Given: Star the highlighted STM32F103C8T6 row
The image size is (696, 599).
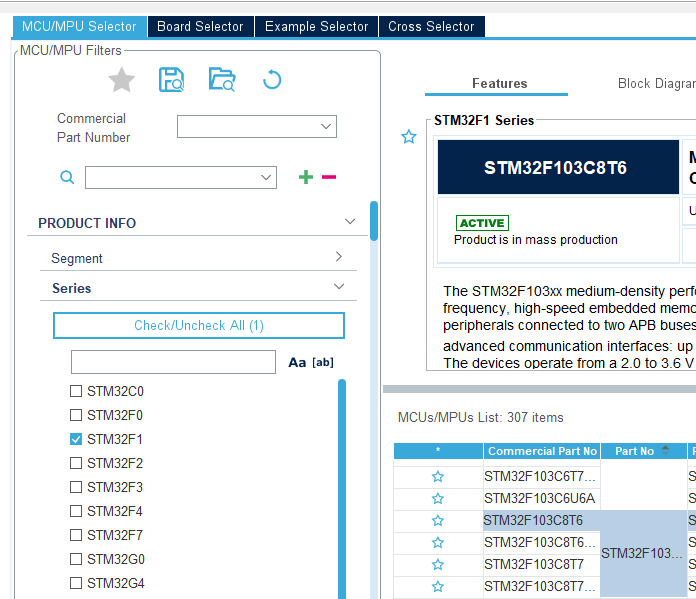Looking at the screenshot, I should (438, 520).
